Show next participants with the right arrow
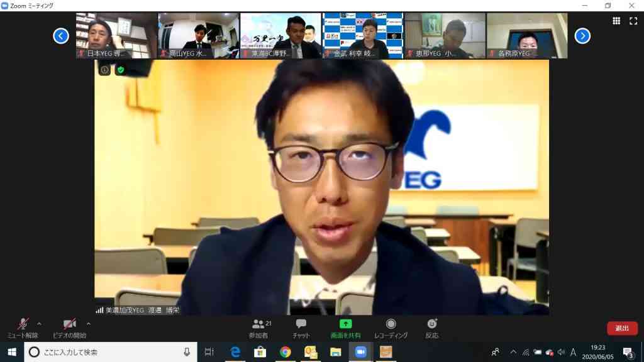The width and height of the screenshot is (644, 362). [582, 36]
